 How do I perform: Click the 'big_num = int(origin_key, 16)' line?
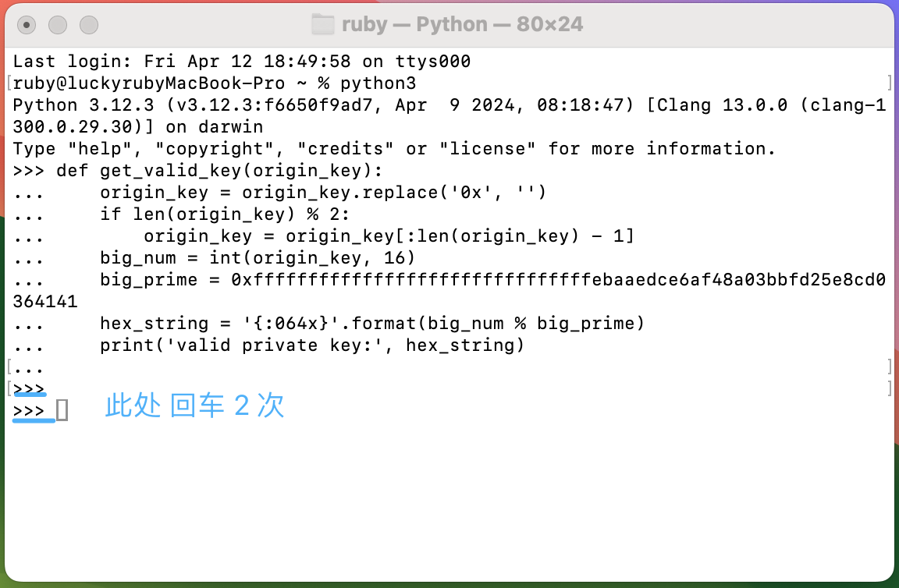pos(258,257)
